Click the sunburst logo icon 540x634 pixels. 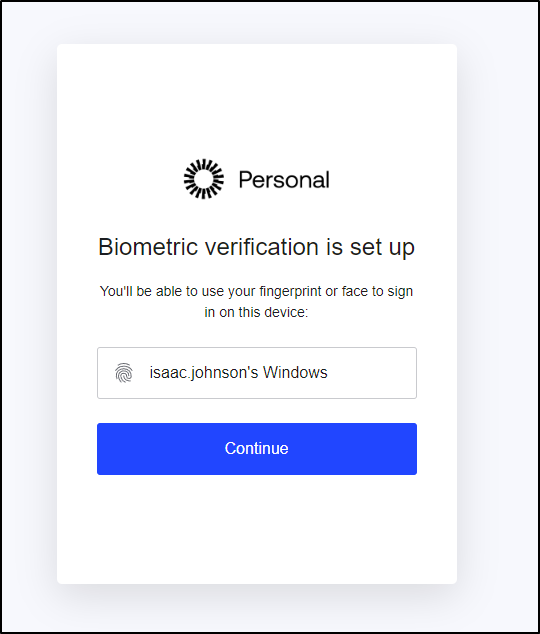click(x=204, y=179)
